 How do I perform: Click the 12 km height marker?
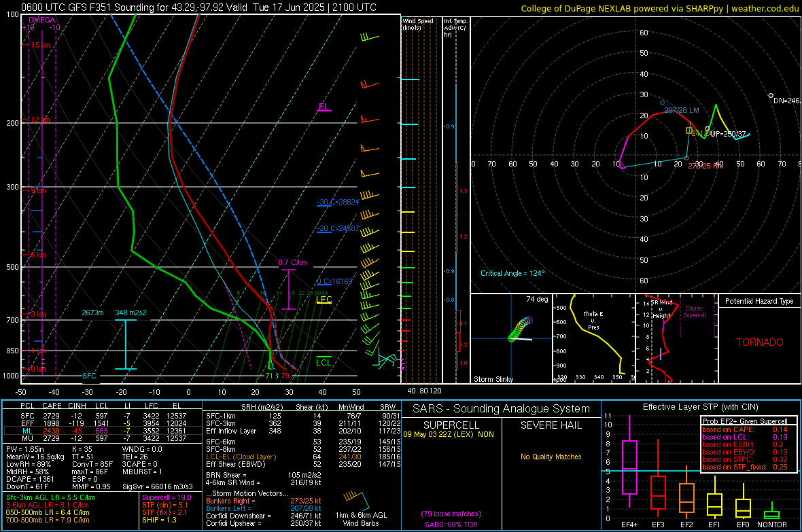pyautogui.click(x=39, y=120)
